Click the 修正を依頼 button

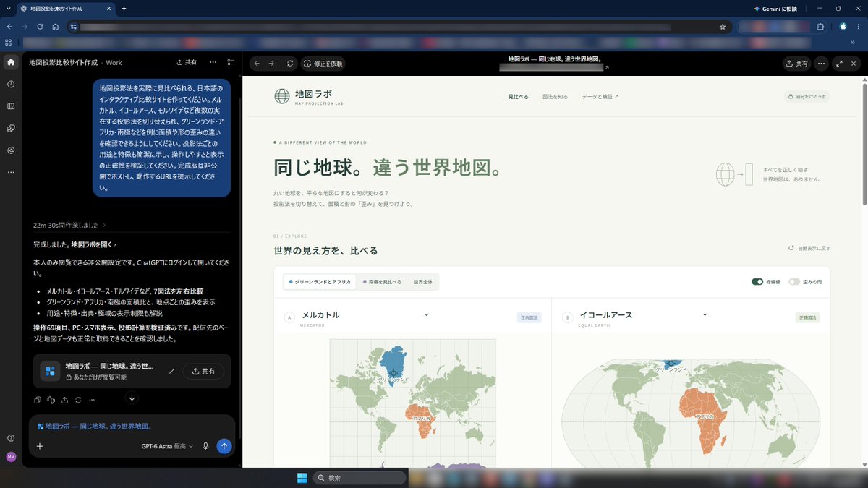click(x=323, y=64)
